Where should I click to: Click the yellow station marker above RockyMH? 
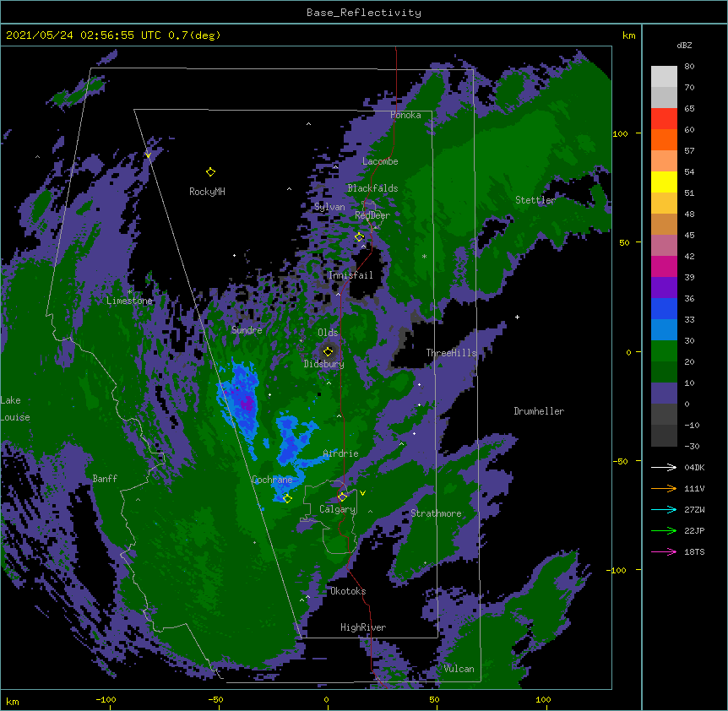tap(210, 172)
